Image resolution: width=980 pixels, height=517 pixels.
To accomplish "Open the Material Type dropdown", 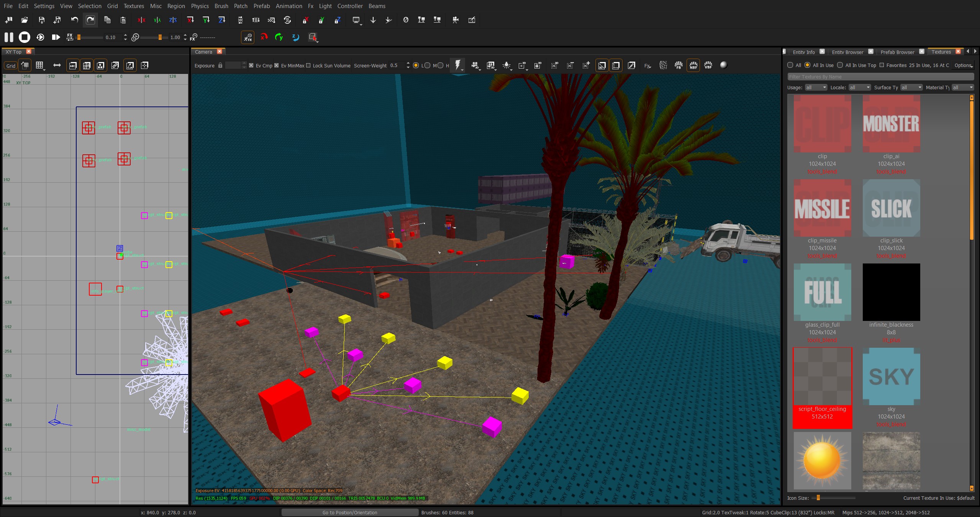I will coord(963,88).
